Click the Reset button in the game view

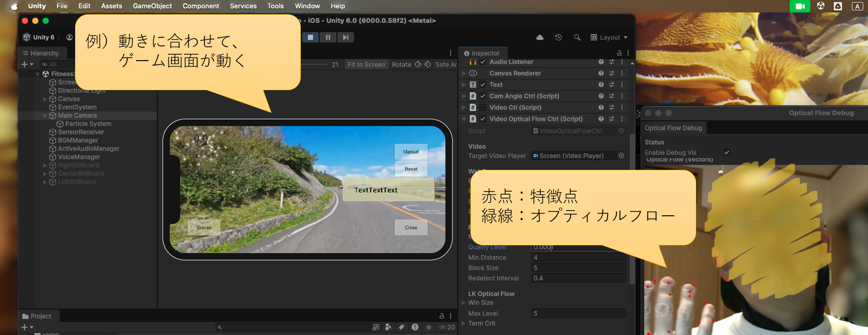click(411, 169)
